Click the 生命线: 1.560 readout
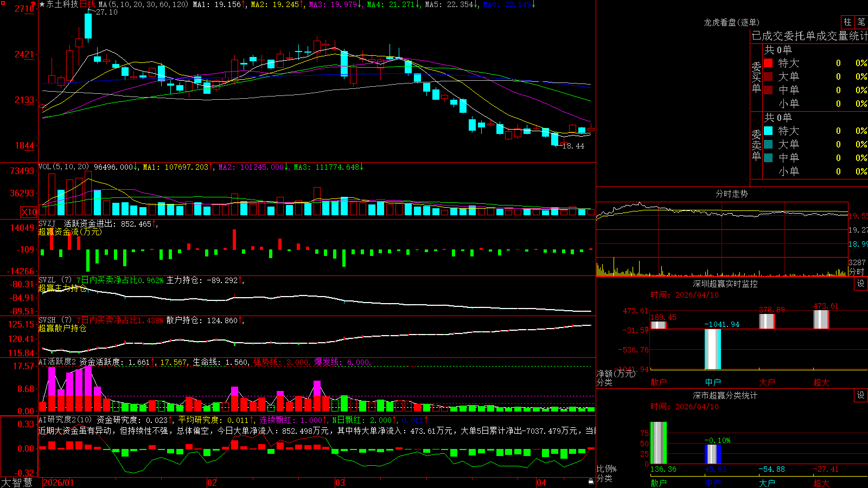The image size is (868, 488). 221,362
